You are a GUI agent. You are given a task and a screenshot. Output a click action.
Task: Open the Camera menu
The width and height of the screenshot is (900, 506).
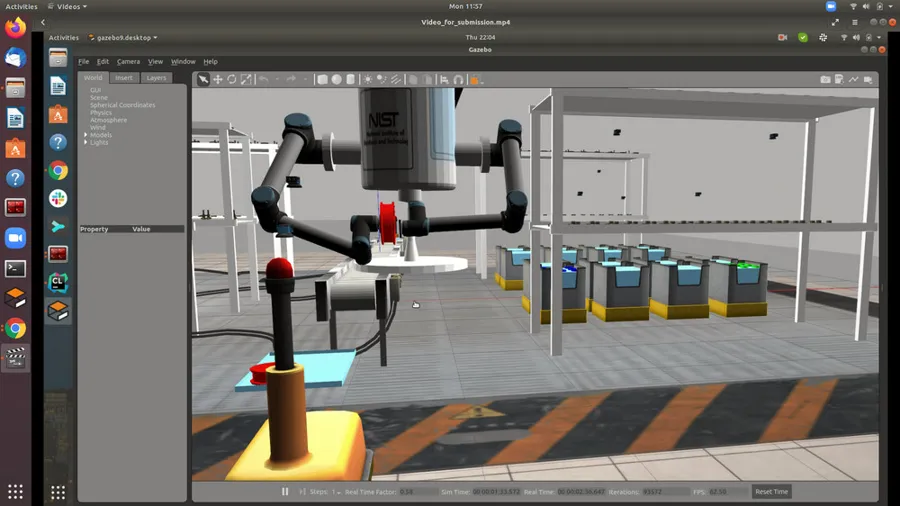click(x=129, y=61)
